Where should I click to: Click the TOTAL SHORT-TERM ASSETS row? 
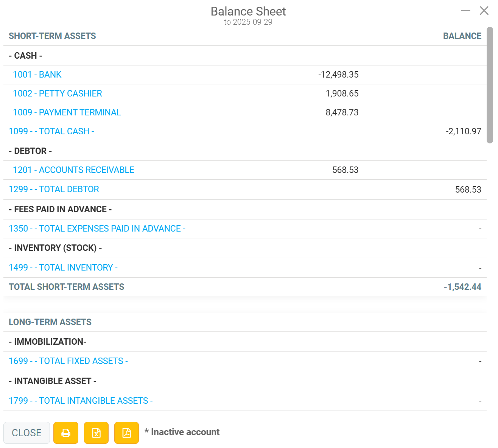[x=245, y=287]
